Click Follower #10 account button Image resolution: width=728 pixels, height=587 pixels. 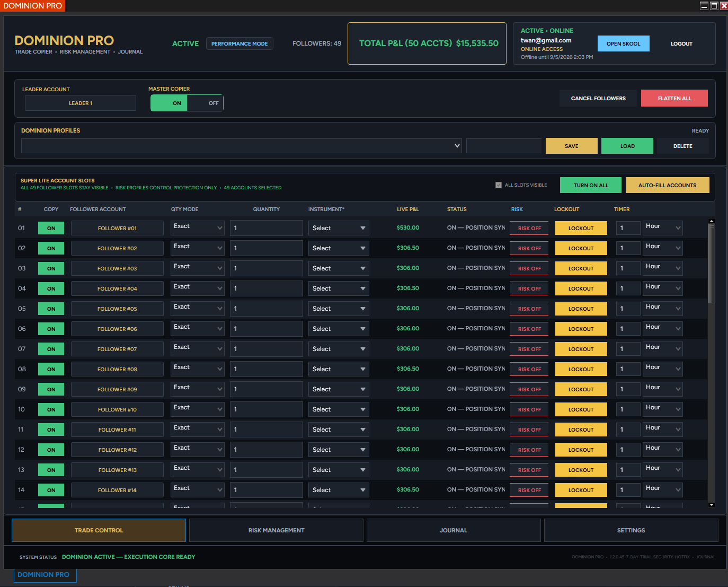[x=117, y=409]
